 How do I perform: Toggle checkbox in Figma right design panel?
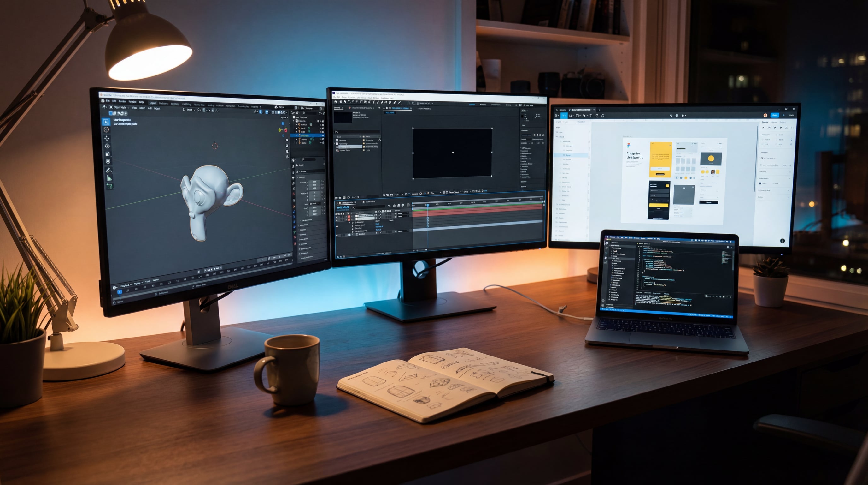pyautogui.click(x=761, y=158)
